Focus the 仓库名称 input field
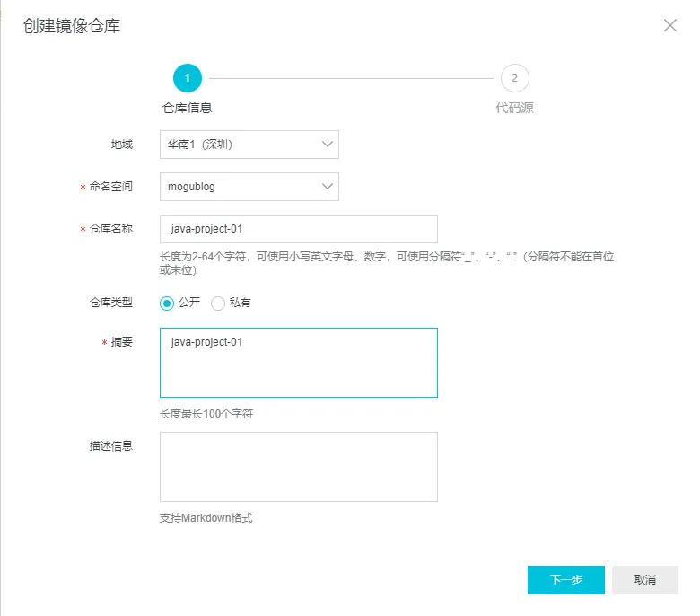The image size is (700, 616). pos(298,229)
